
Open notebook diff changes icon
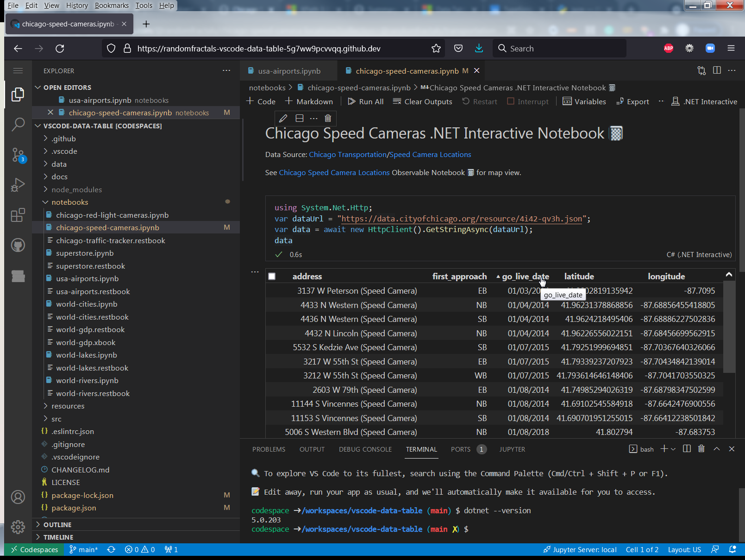[x=701, y=70]
